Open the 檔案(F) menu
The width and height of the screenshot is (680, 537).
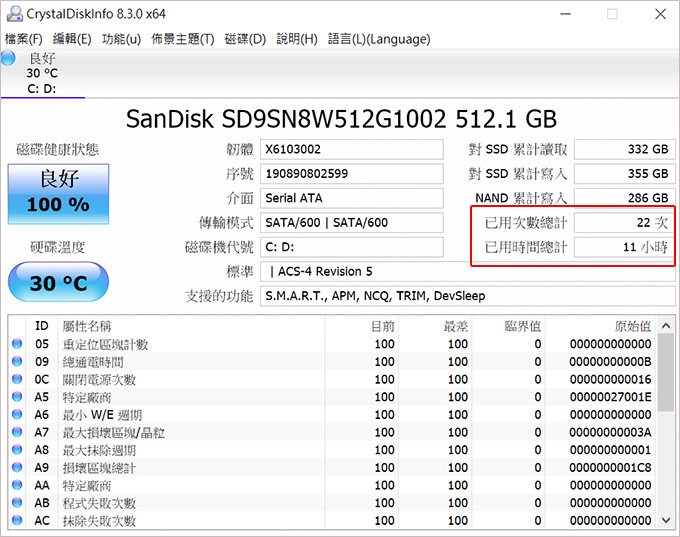point(23,39)
